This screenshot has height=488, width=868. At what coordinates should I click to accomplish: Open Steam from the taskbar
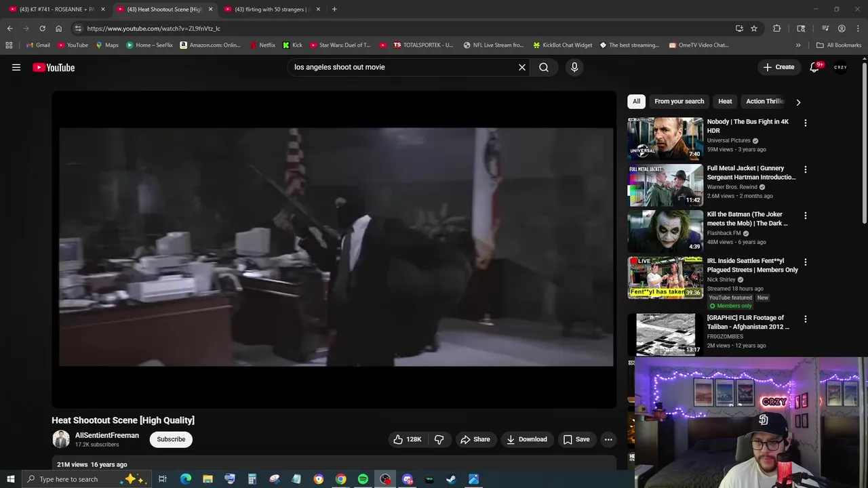[x=451, y=479]
